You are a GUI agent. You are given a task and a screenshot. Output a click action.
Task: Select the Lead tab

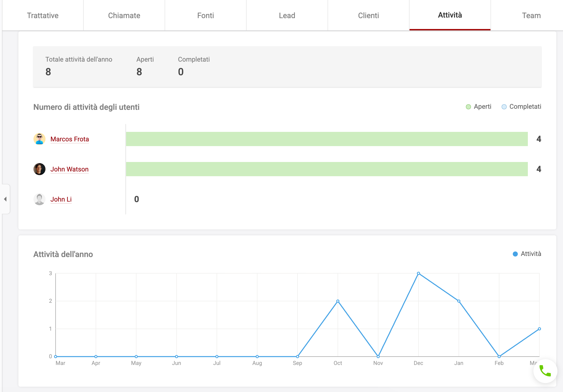coord(287,15)
